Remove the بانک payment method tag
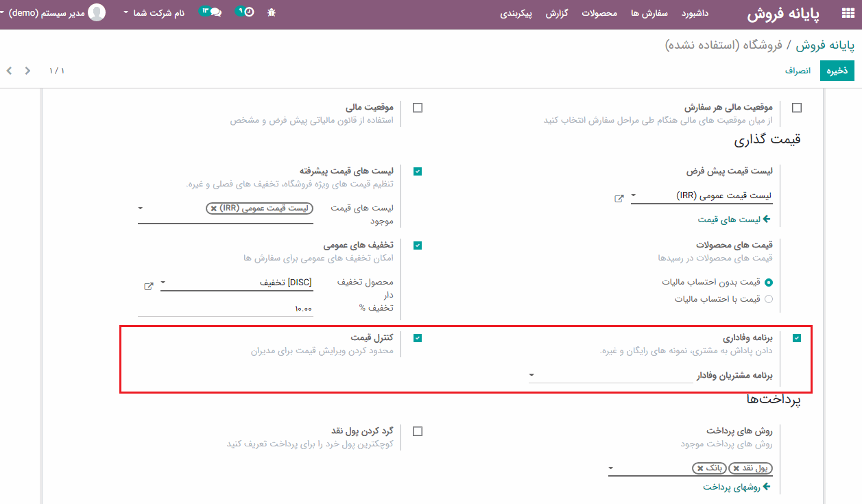This screenshot has width=862, height=504. click(x=699, y=468)
